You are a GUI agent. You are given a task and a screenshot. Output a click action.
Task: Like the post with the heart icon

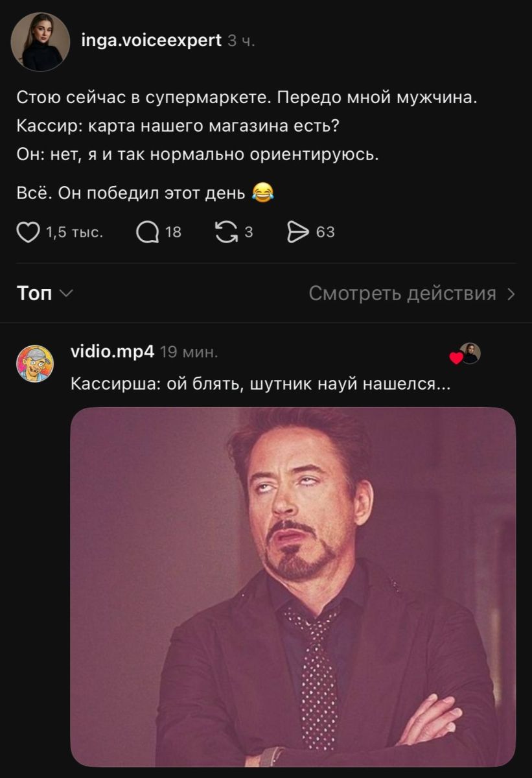pyautogui.click(x=27, y=232)
